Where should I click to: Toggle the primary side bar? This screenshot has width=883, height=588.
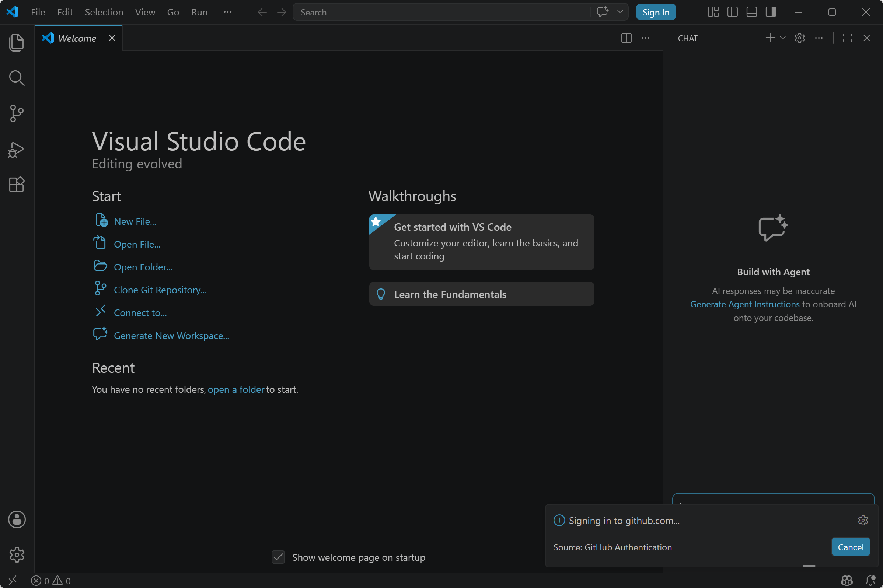coord(732,12)
